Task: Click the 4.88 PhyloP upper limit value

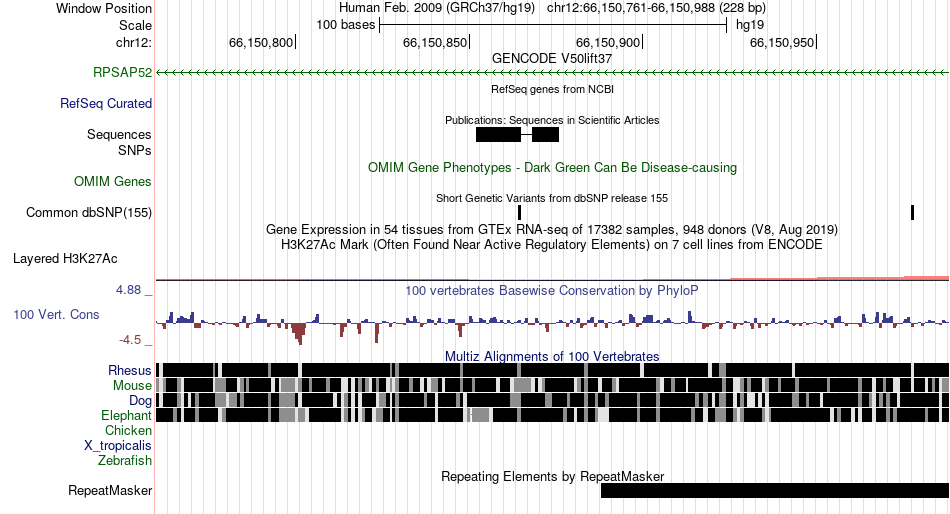Action: point(128,290)
